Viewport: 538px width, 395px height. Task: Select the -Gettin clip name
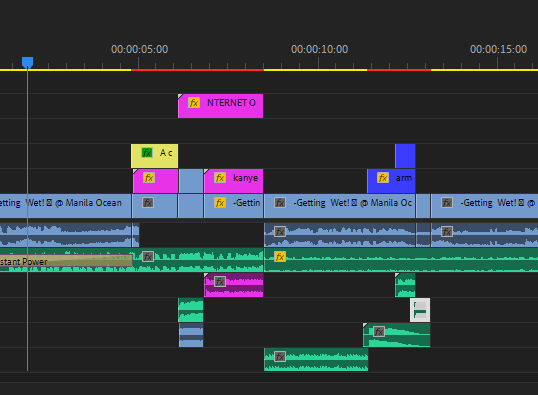coord(246,203)
